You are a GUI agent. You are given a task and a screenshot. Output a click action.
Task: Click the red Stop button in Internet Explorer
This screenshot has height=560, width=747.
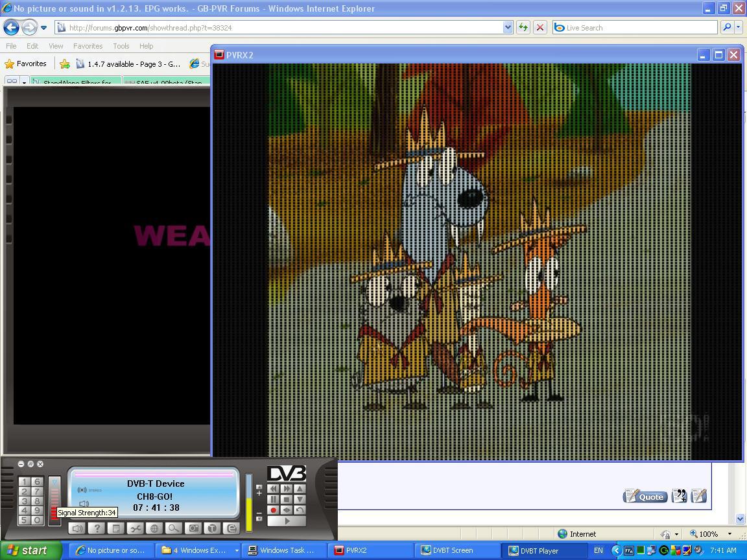[x=539, y=28]
